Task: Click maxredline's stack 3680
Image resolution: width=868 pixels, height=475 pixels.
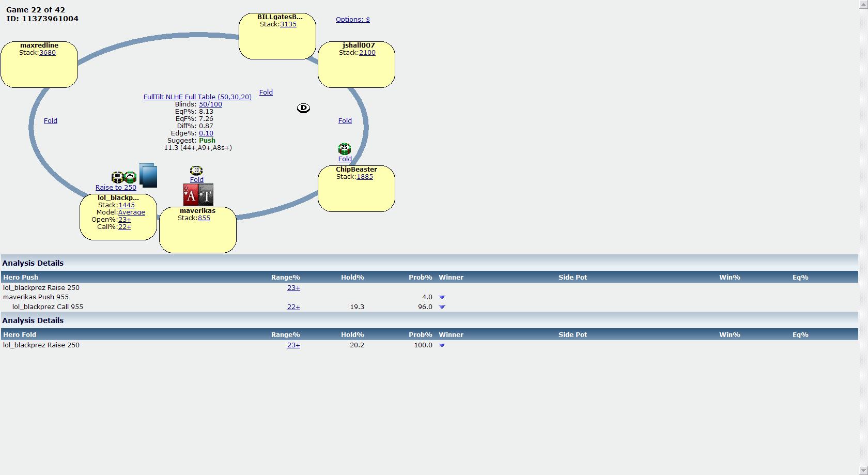Action: tap(47, 53)
